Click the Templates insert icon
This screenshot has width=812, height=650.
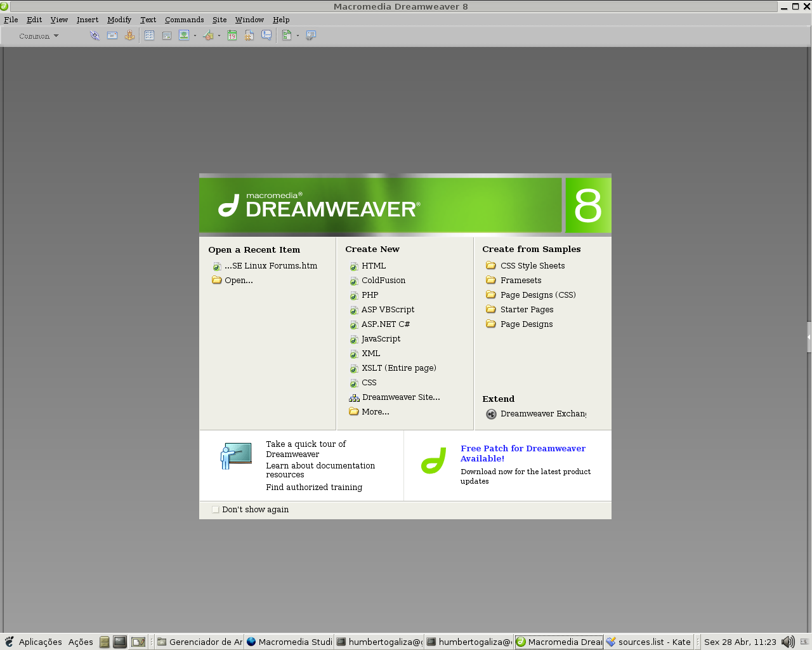[x=287, y=36]
